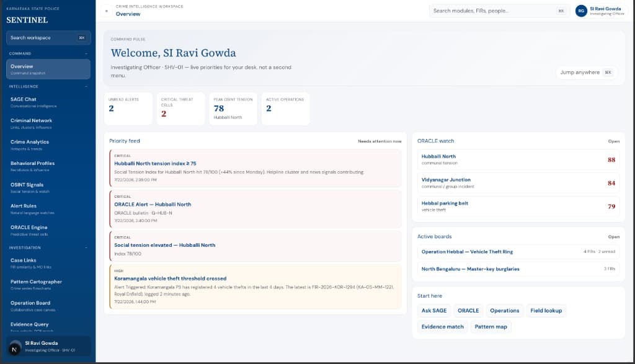Screen dimensions: 635x364
Task: Select the Hubballi North ORACLE watch row
Action: [x=518, y=159]
